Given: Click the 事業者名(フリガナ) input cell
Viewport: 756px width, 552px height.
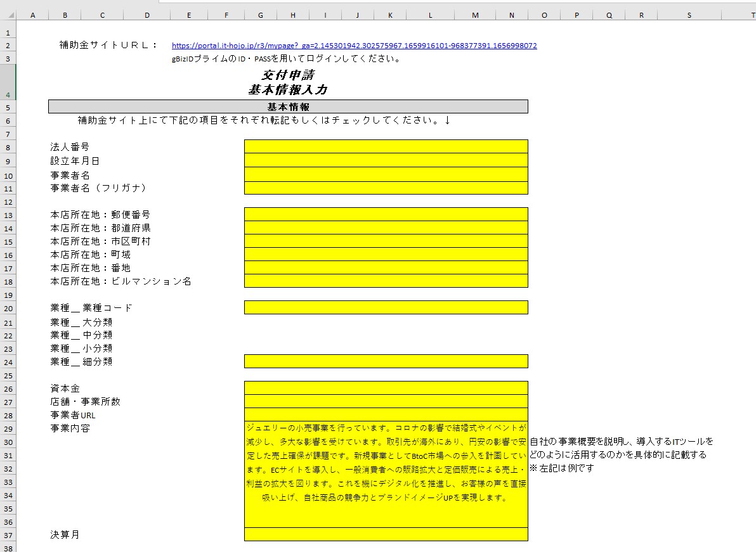Looking at the screenshot, I should (x=386, y=188).
